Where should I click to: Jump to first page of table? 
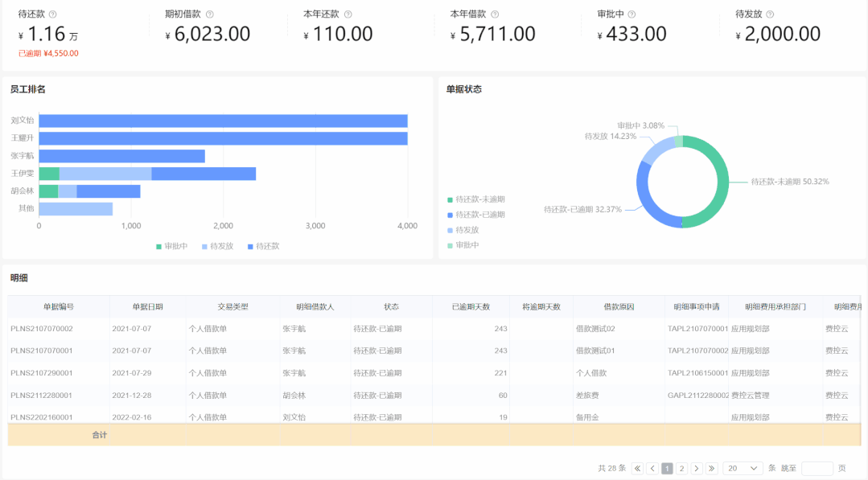(x=637, y=468)
